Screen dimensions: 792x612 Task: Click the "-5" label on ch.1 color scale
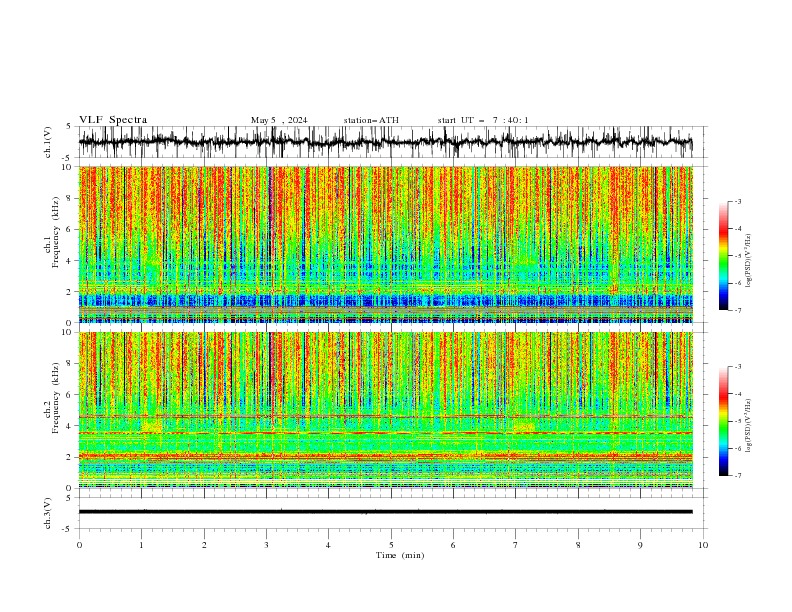pos(738,256)
